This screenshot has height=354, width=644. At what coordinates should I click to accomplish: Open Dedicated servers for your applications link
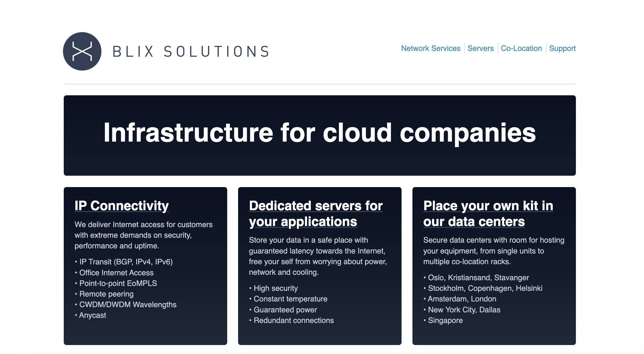[x=315, y=213]
